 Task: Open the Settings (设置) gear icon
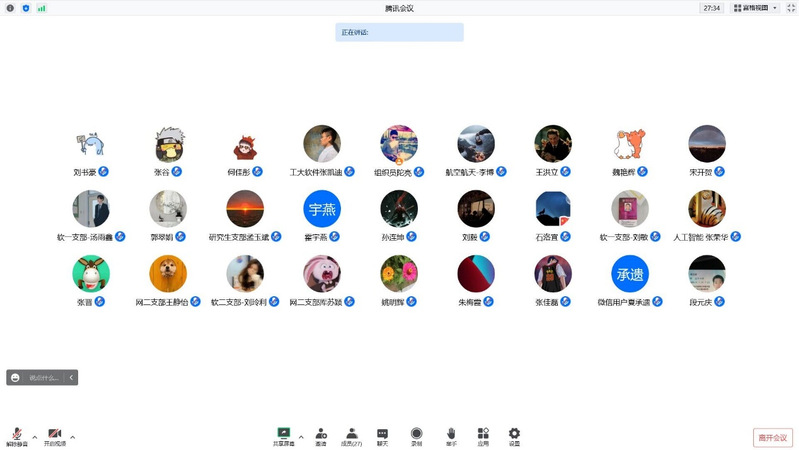click(514, 435)
